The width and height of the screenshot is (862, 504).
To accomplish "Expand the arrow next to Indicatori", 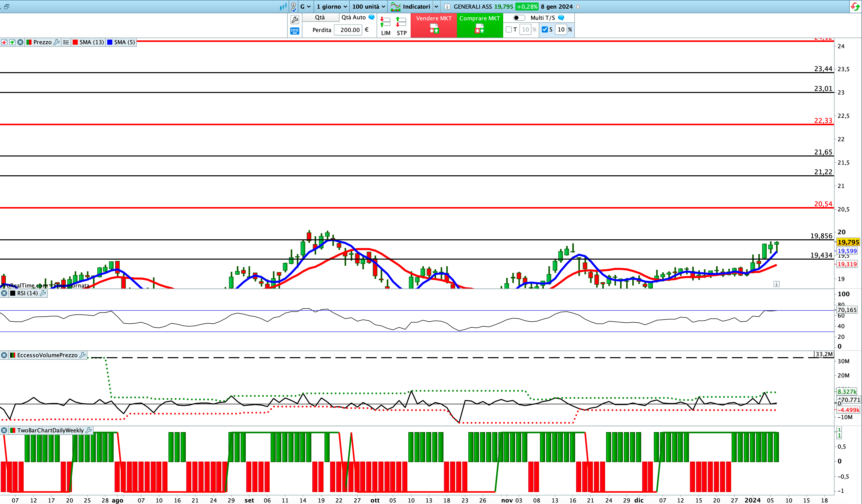I will pyautogui.click(x=436, y=7).
